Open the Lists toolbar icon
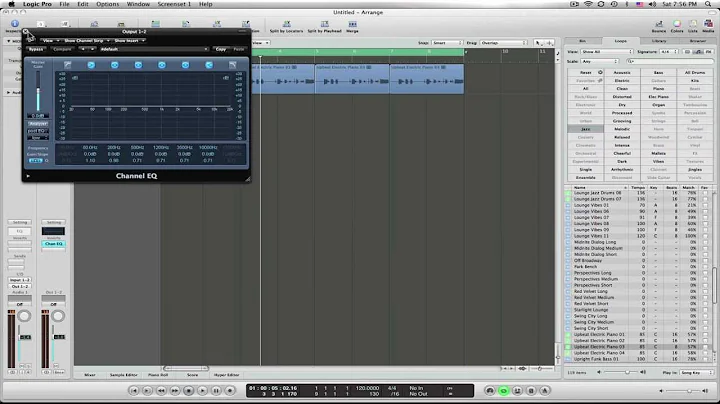 692,24
